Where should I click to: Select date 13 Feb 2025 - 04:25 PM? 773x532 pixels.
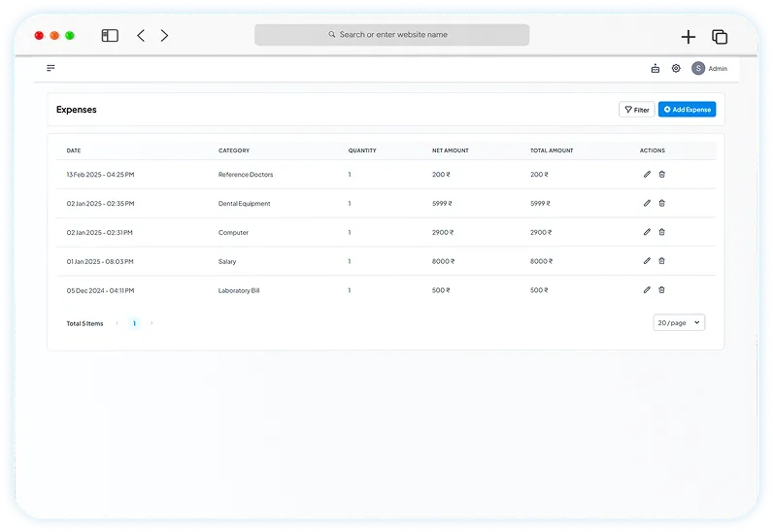pyautogui.click(x=100, y=175)
